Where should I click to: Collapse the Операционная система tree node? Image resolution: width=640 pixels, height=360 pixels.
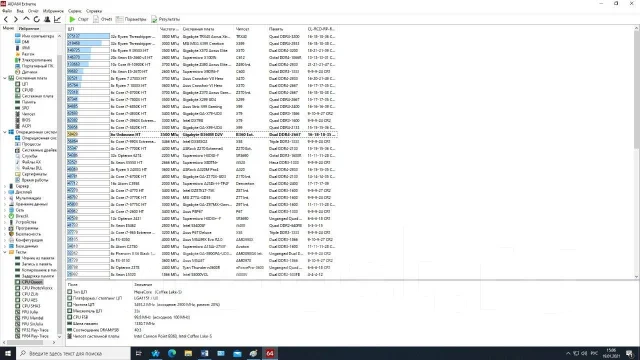[5, 132]
